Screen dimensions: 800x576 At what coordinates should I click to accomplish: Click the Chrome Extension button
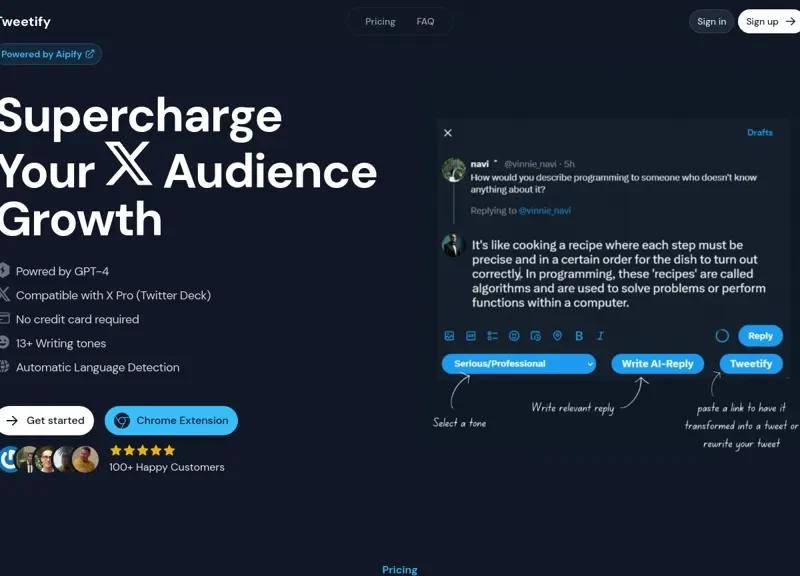click(171, 421)
